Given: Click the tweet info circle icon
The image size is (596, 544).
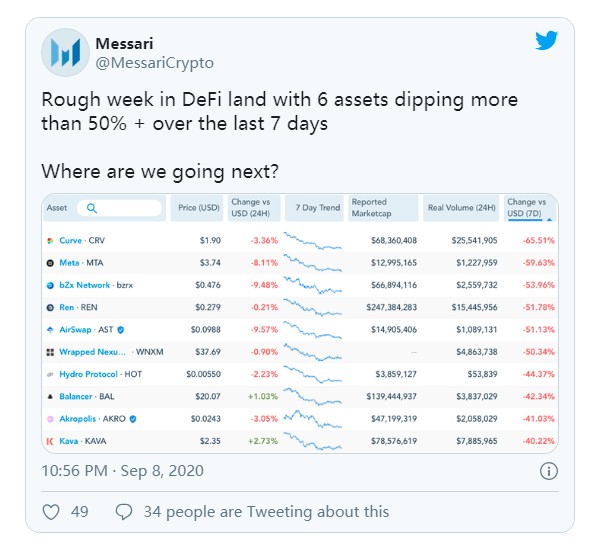Looking at the screenshot, I should tap(548, 471).
